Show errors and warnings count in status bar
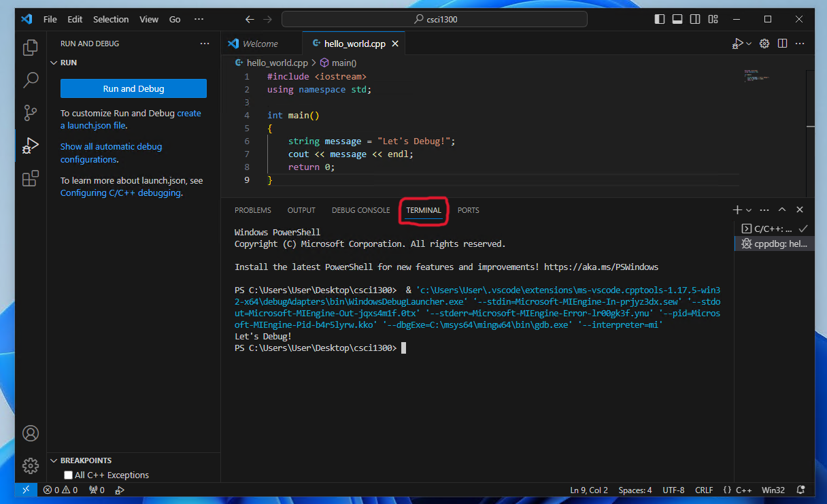 61,490
